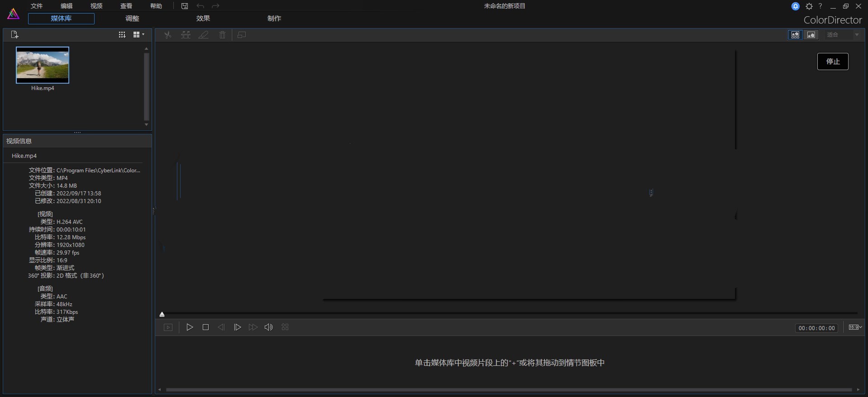This screenshot has height=397, width=868.
Task: Switch to the 效果 tab
Action: click(x=203, y=19)
